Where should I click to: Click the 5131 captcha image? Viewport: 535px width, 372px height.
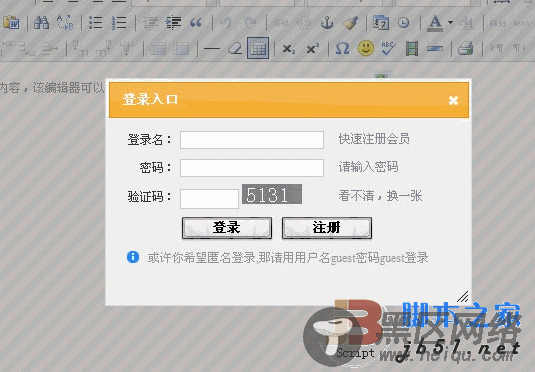pos(272,194)
